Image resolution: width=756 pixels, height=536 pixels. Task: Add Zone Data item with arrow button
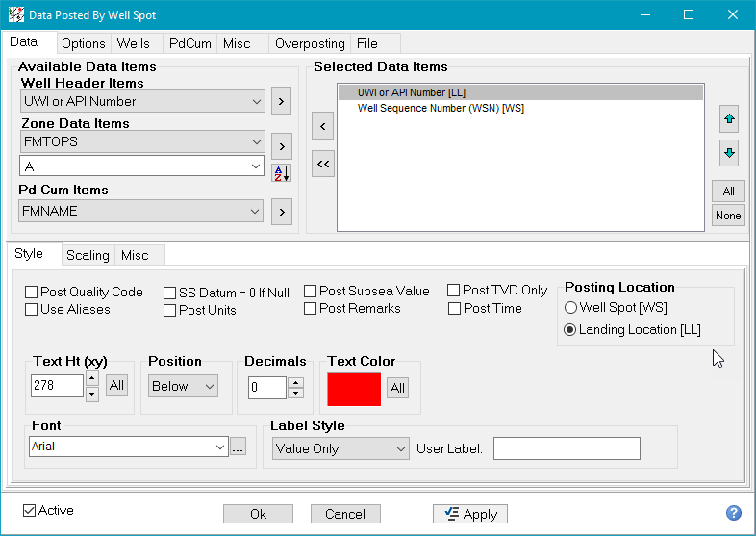(x=281, y=146)
